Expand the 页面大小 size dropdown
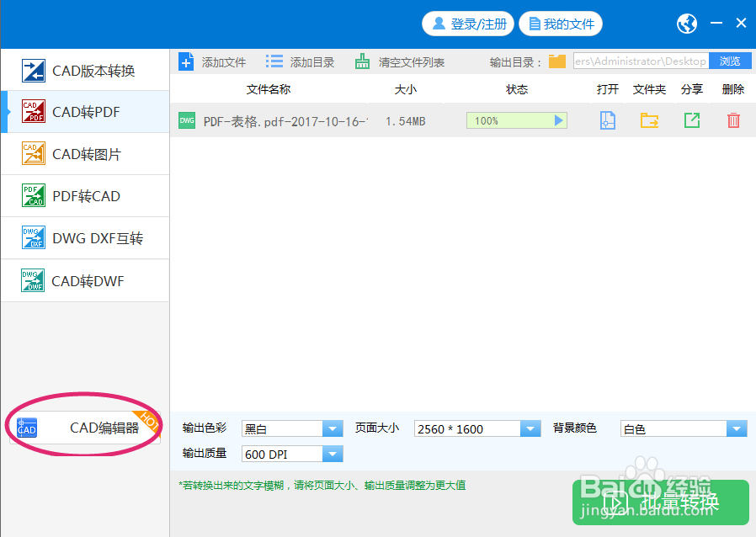Screen dimensions: 756x537 (x=530, y=428)
